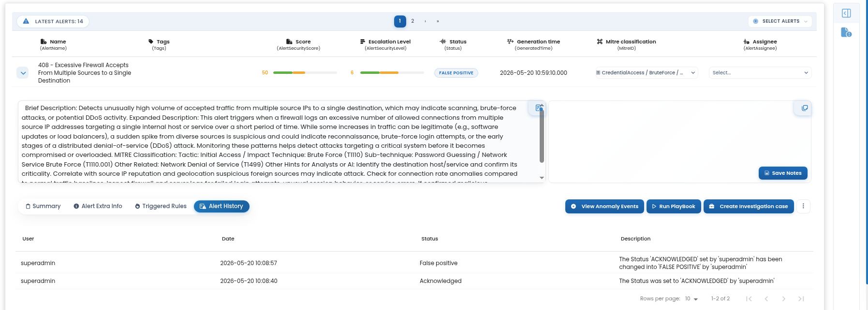The height and width of the screenshot is (310, 868).
Task: Click Run PlayBook button
Action: pos(673,206)
